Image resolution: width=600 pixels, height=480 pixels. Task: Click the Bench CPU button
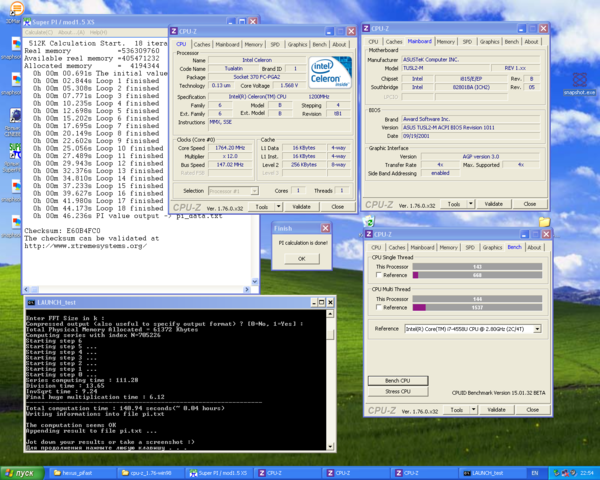[x=398, y=380]
